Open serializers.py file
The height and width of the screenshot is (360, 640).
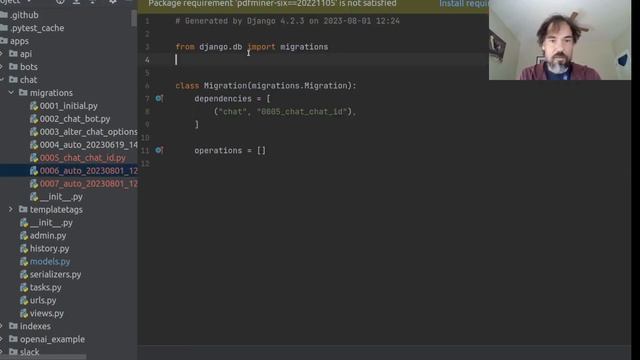coord(55,275)
